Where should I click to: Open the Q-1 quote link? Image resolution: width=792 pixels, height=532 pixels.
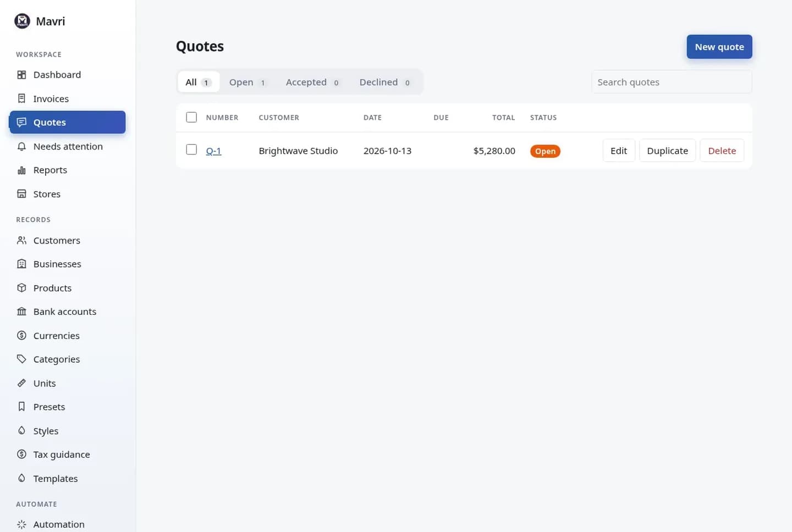point(213,151)
